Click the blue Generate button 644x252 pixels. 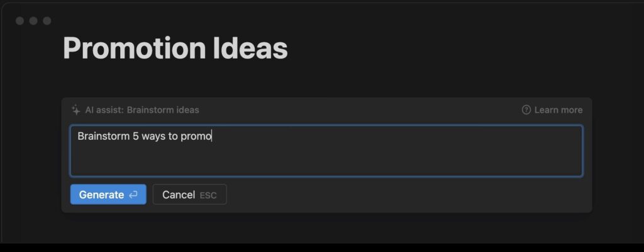coord(108,194)
